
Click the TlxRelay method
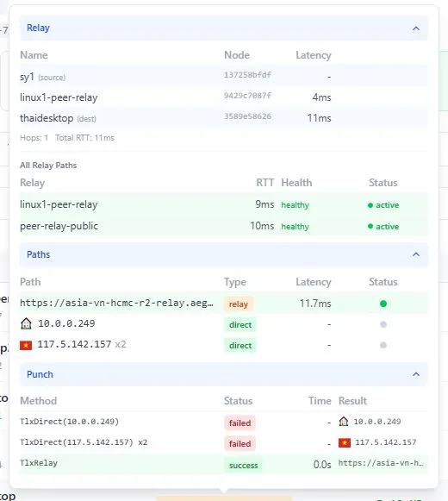tap(39, 463)
